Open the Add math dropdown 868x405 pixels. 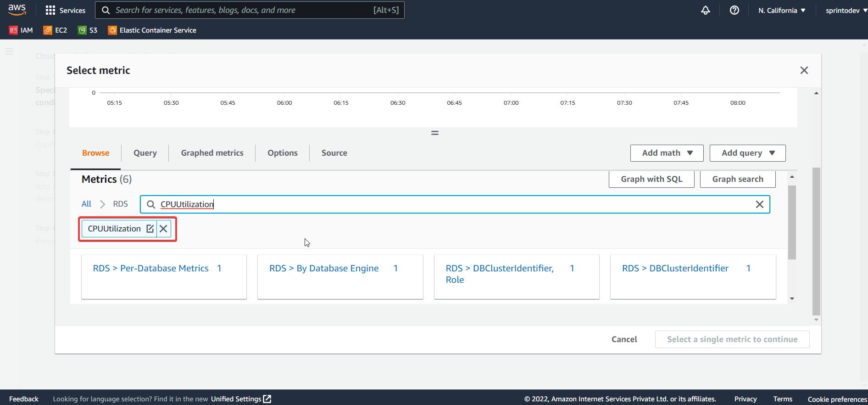click(x=667, y=153)
